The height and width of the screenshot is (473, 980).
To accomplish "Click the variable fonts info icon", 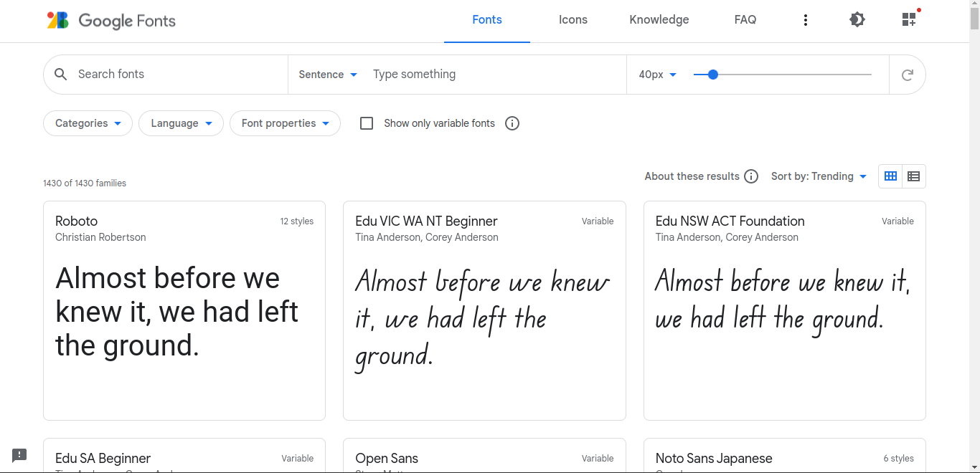I will click(x=512, y=123).
